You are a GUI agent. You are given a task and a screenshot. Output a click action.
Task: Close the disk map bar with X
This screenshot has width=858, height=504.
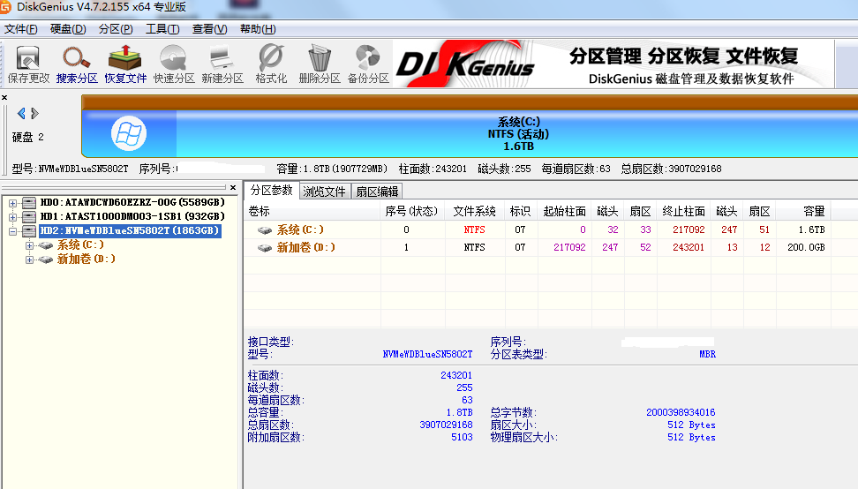[x=4, y=97]
